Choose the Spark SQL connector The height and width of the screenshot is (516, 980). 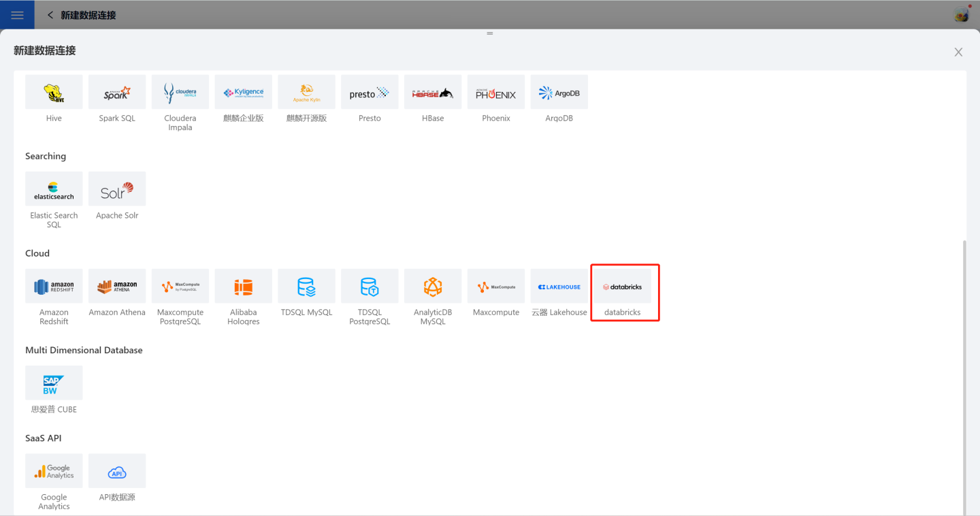[x=117, y=93]
